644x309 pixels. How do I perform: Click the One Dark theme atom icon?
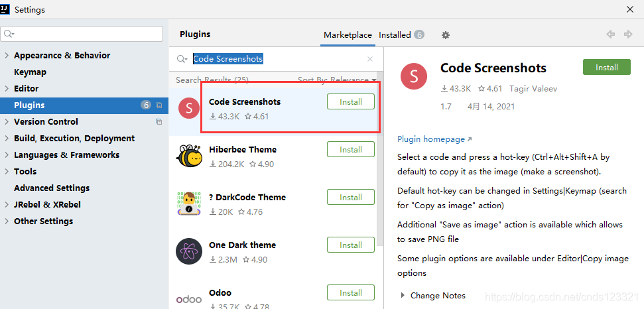(x=189, y=251)
